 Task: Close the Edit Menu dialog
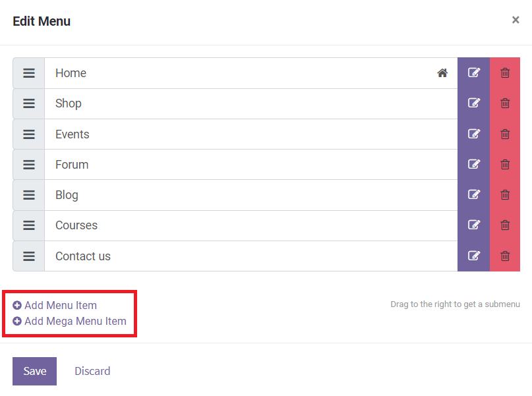(516, 20)
